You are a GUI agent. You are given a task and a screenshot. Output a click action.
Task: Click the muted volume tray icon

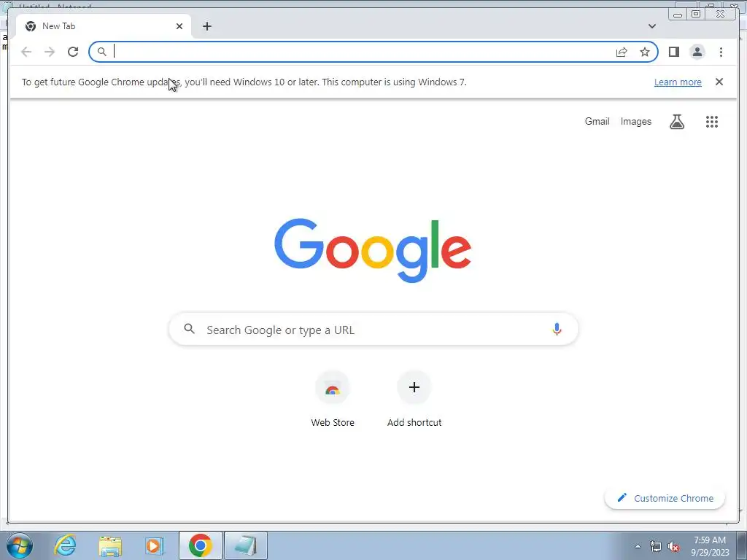tap(673, 546)
